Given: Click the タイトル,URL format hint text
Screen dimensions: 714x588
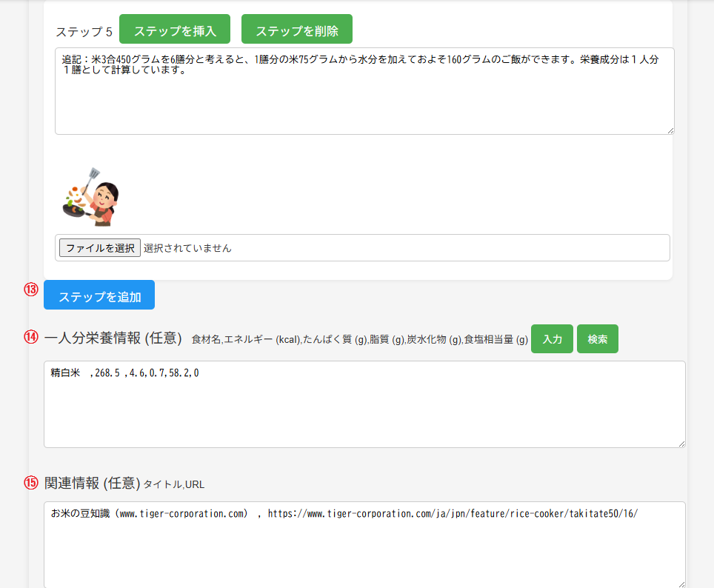Looking at the screenshot, I should click(173, 484).
